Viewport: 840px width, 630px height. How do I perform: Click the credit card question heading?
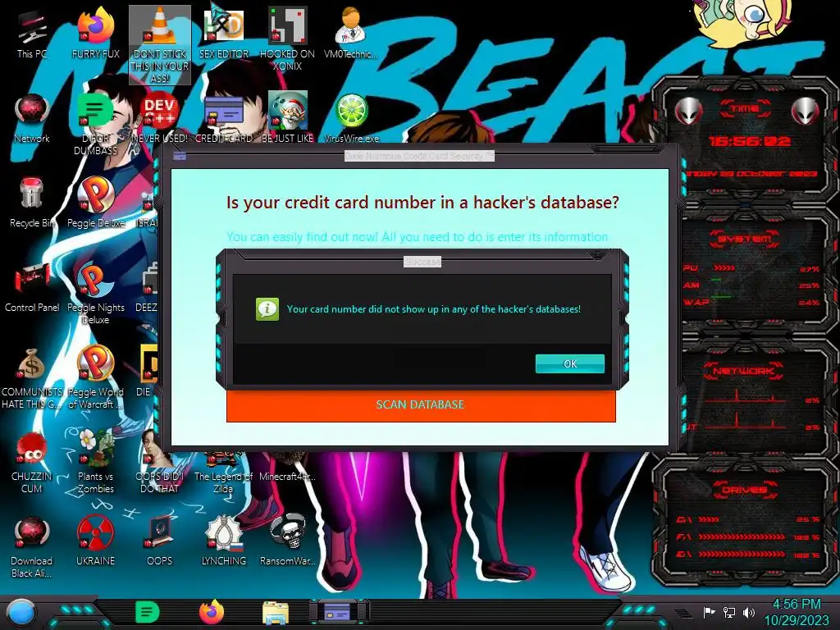(x=422, y=203)
